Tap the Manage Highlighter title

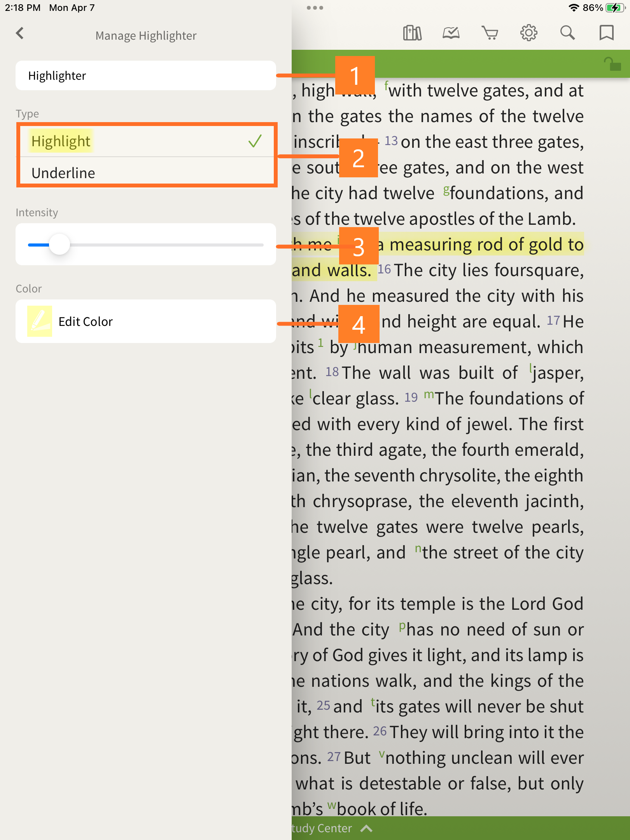coord(146,35)
